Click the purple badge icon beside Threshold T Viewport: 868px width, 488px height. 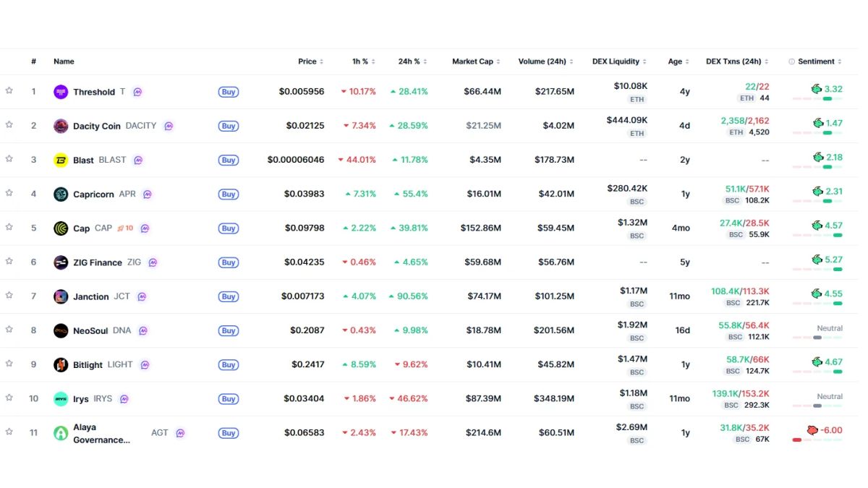[137, 92]
